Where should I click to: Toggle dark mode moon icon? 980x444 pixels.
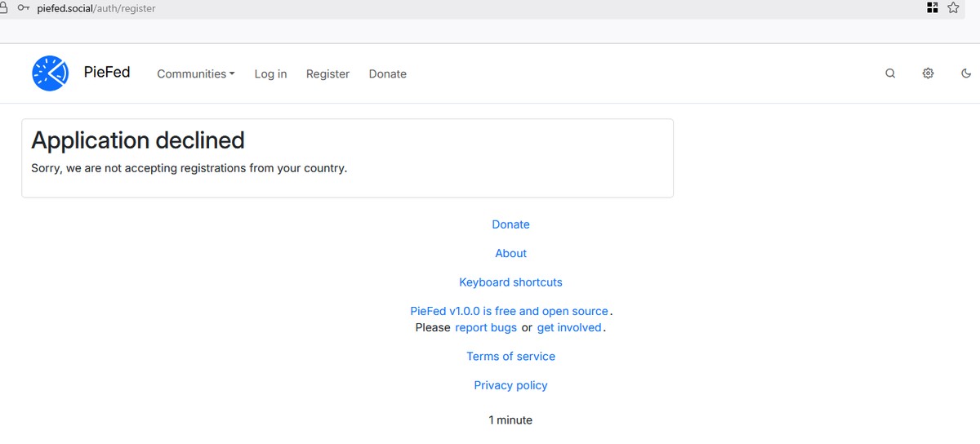pos(966,73)
